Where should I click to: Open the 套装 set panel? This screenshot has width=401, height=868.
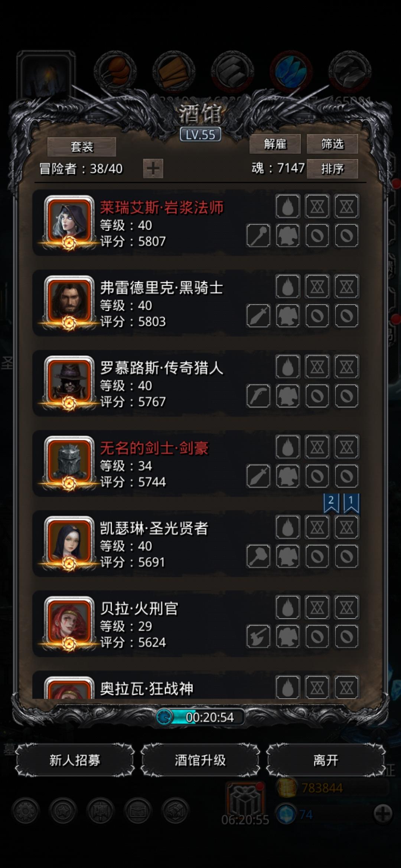(82, 147)
